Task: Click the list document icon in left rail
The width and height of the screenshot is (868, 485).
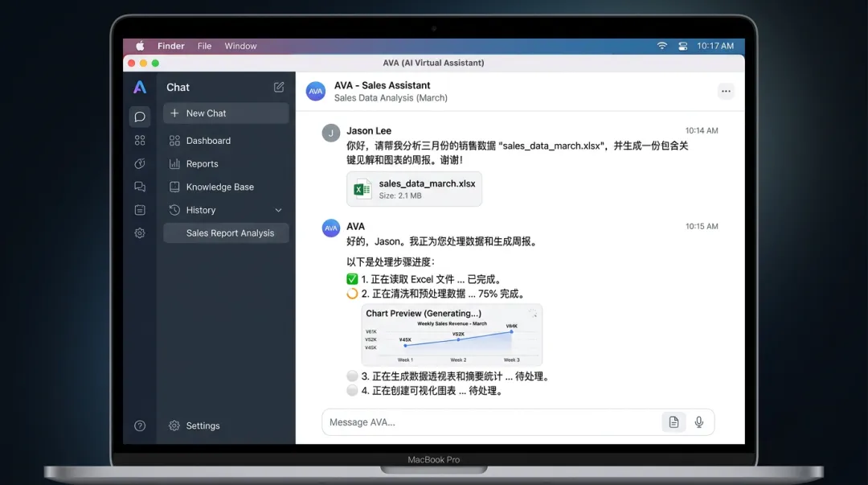Action: pos(140,210)
